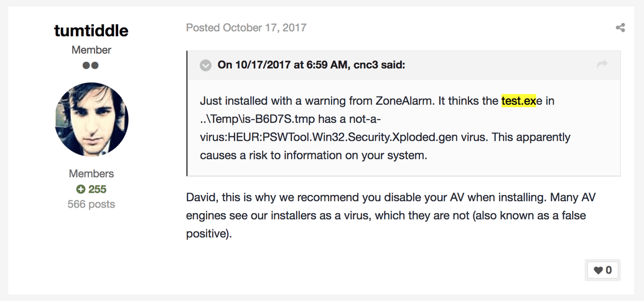Click the heart reaction icon
Viewport: 644px width, 301px height.
pyautogui.click(x=598, y=270)
